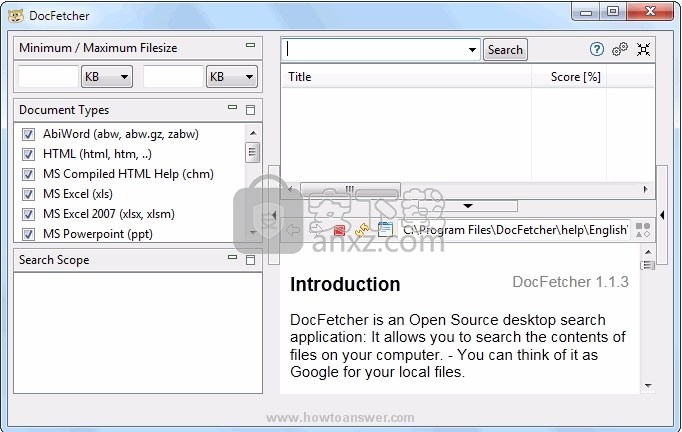Image resolution: width=682 pixels, height=432 pixels.
Task: Click the minimum filesize input field
Action: (x=48, y=77)
